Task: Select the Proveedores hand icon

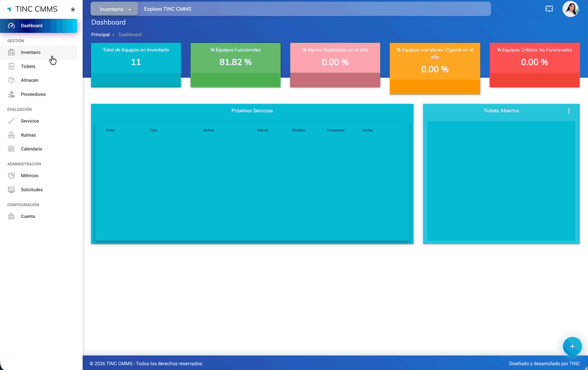Action: 11,94
